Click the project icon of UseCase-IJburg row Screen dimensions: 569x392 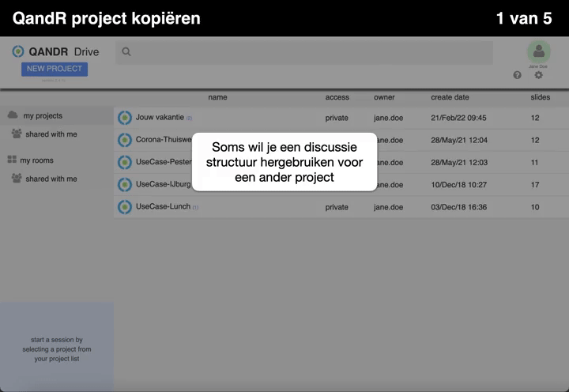125,185
